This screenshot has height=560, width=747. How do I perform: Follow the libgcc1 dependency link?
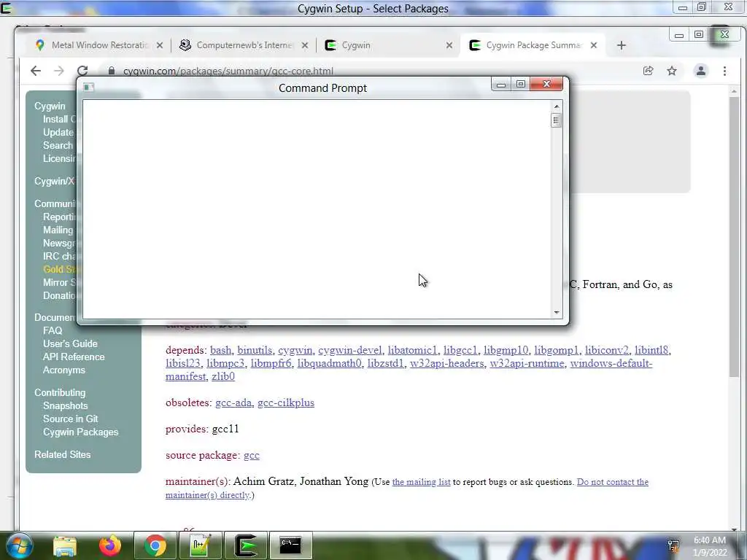(460, 351)
